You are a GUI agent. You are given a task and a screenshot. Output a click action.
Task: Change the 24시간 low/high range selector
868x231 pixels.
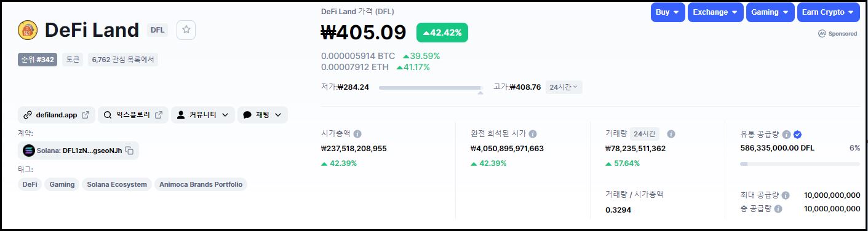[563, 87]
